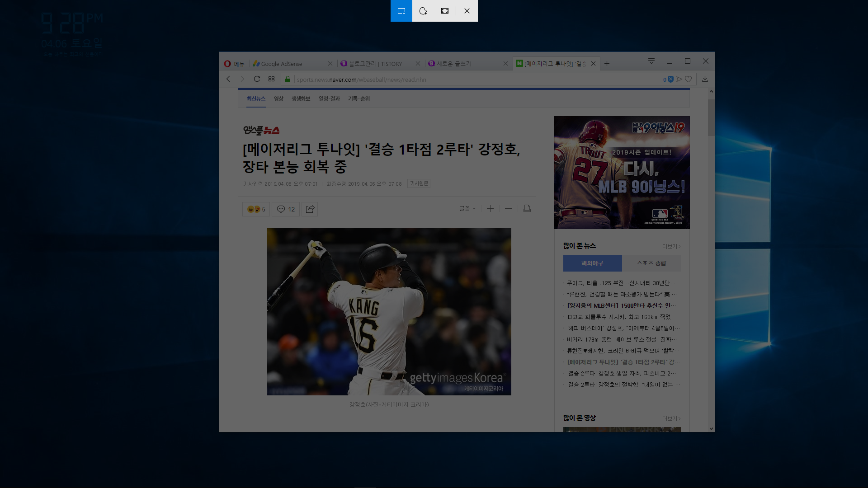Click the page vertical scrollbar thumb
The height and width of the screenshot is (488, 868).
click(x=711, y=117)
